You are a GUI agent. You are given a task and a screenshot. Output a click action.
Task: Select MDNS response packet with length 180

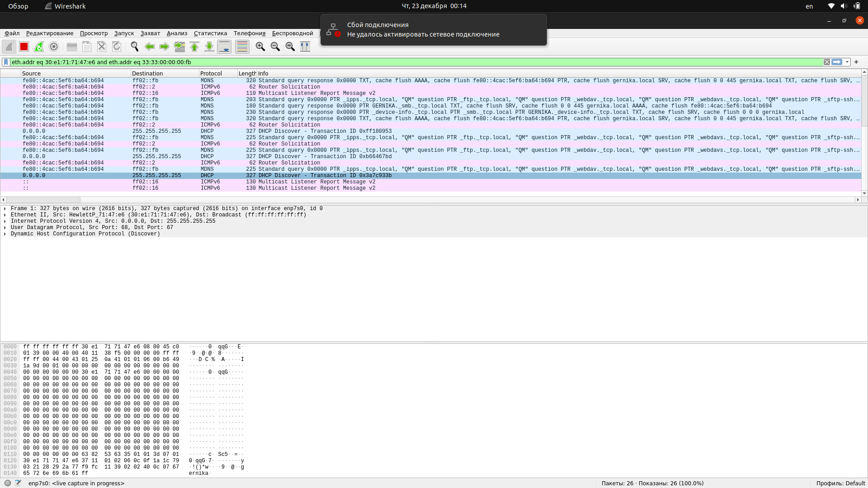[430, 106]
